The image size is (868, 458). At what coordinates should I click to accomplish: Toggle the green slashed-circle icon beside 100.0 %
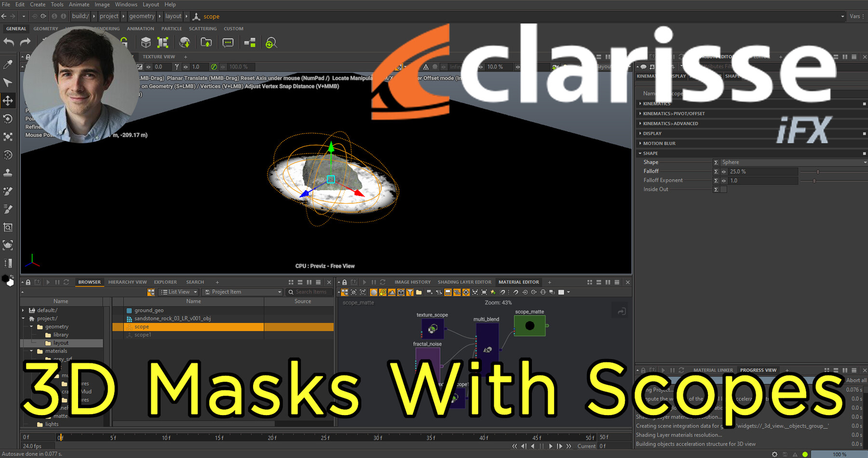point(214,67)
